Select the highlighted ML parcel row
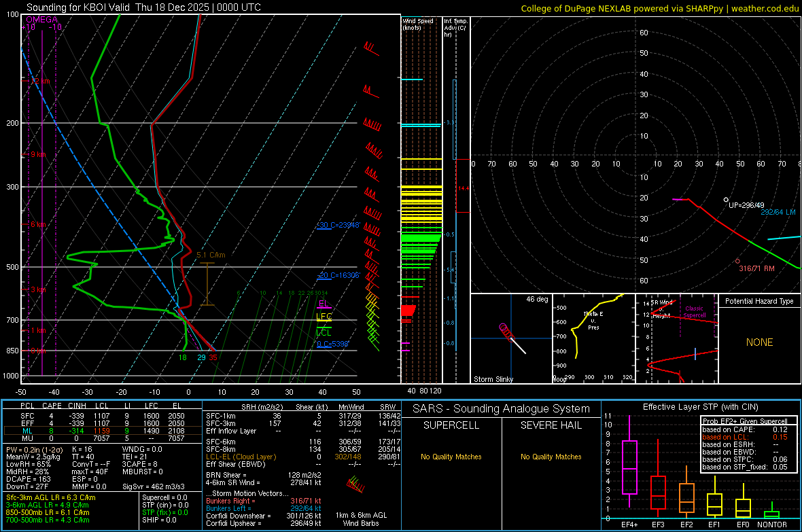Image resolution: width=802 pixels, height=532 pixels. click(x=103, y=431)
